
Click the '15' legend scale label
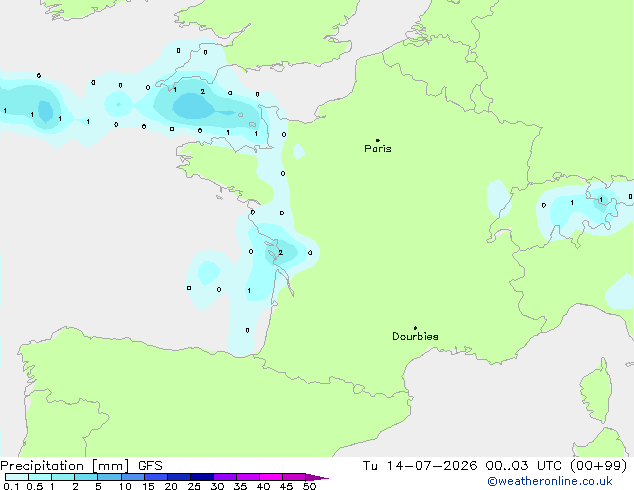(148, 486)
